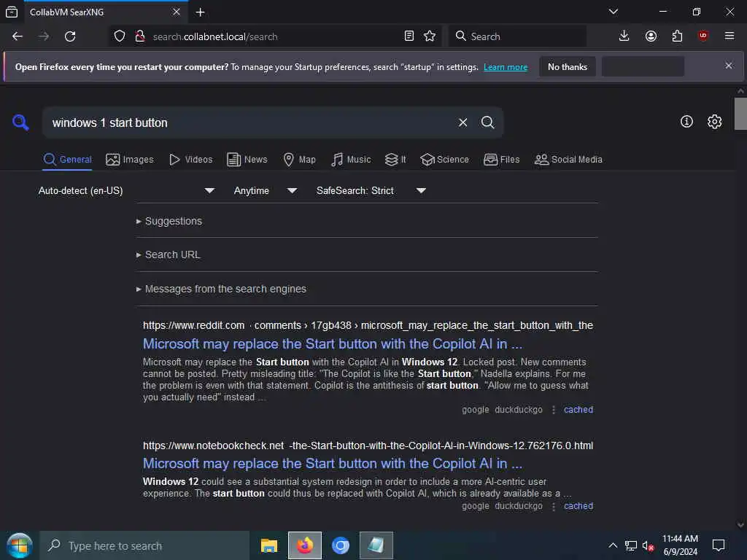Open the reddit.com Copilot AI result title
Viewport: 747px width, 560px height.
(333, 344)
